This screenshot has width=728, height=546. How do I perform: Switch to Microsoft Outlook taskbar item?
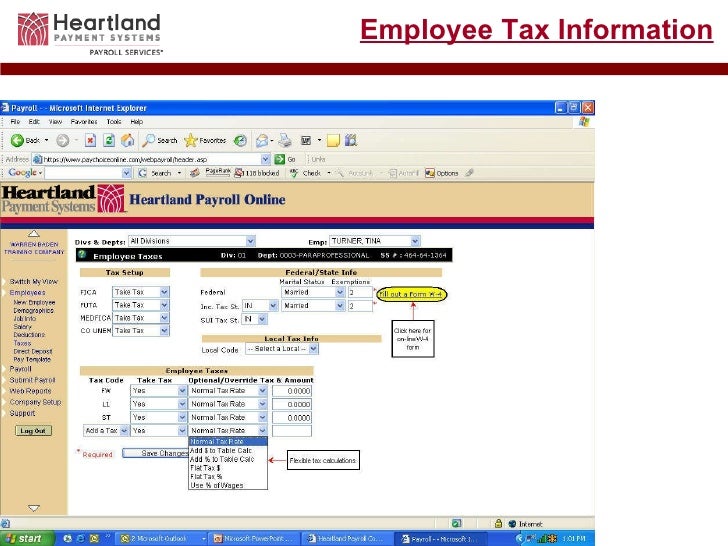[160, 539]
